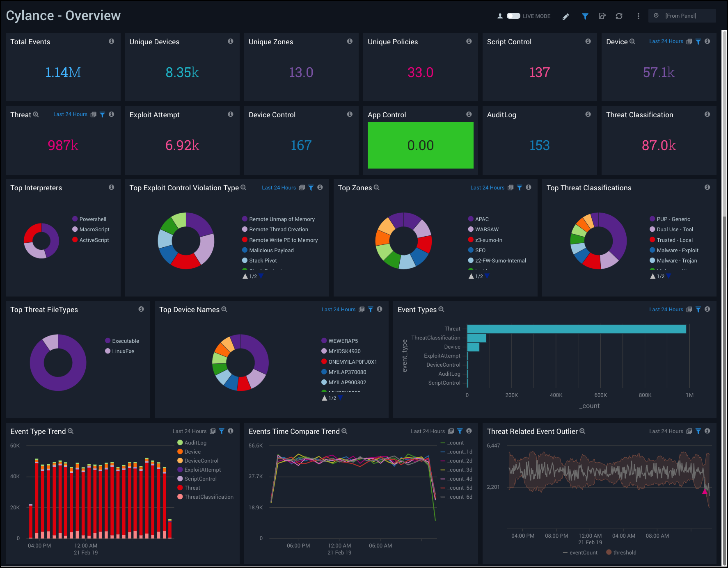
Task: Open filter menu on Event Types panel
Action: [698, 309]
